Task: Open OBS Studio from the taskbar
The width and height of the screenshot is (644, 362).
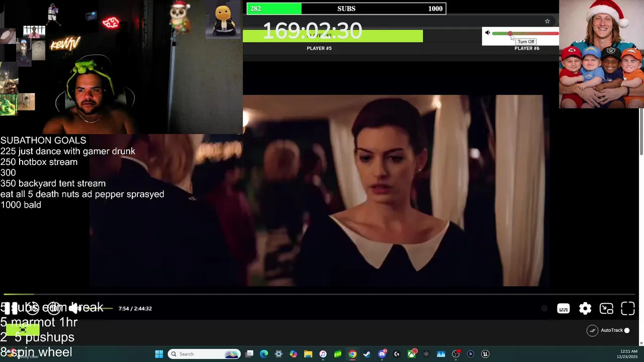Action: [456, 354]
